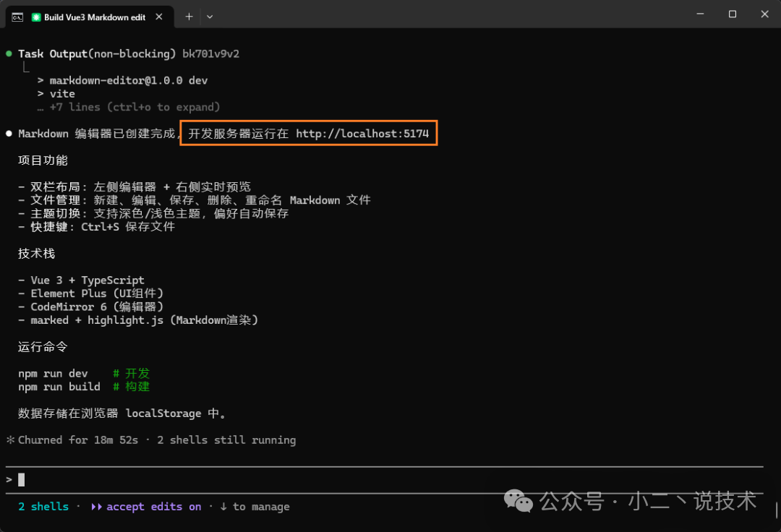Open a new terminal tab
Image resolution: width=781 pixels, height=532 pixels.
pyautogui.click(x=189, y=17)
